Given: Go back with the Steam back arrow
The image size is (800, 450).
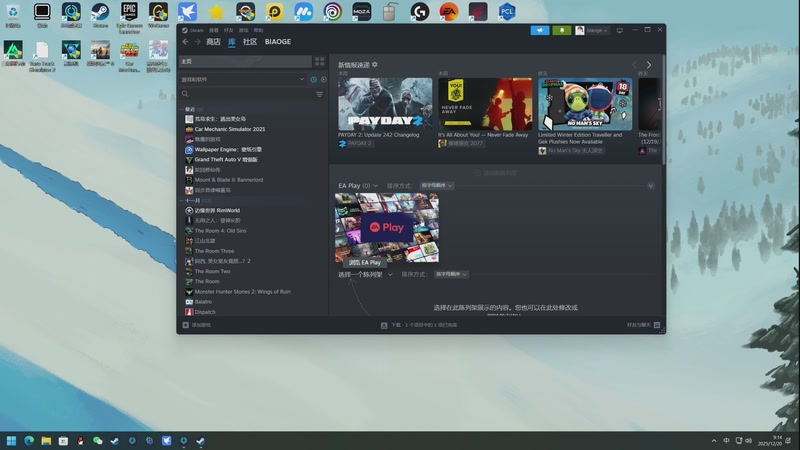Looking at the screenshot, I should (186, 42).
